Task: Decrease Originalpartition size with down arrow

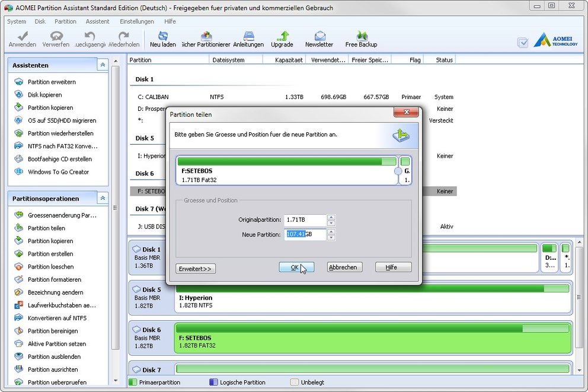Action: pyautogui.click(x=331, y=223)
